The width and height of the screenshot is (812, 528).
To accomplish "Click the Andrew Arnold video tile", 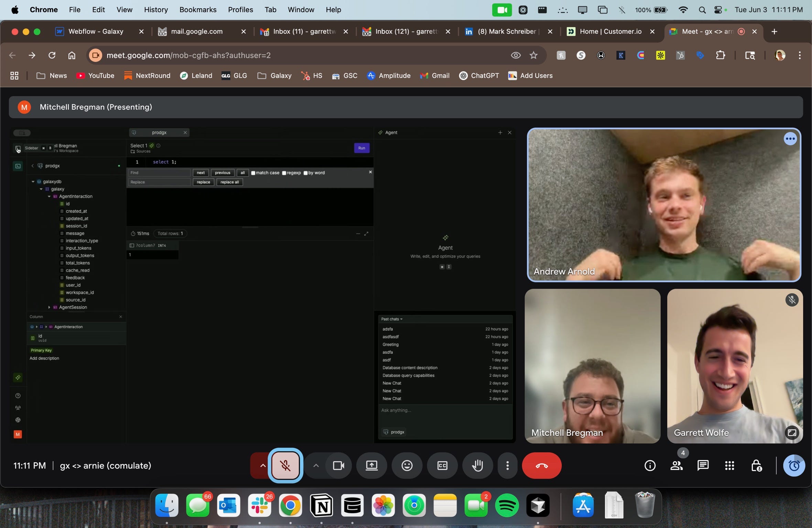I will (663, 205).
